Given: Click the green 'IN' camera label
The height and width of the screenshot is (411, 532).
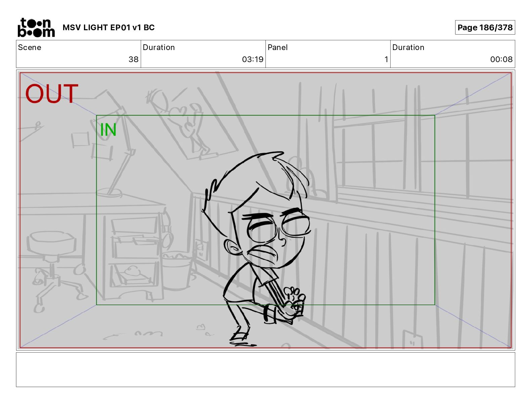Looking at the screenshot, I should (x=108, y=130).
